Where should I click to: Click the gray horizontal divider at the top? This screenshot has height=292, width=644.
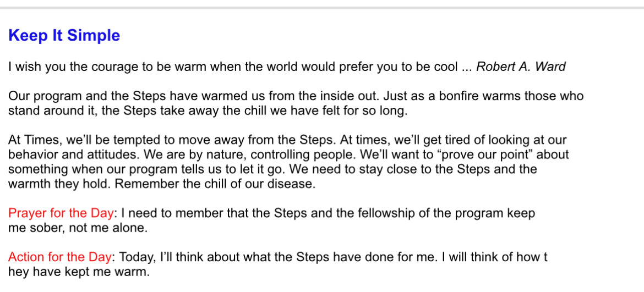pyautogui.click(x=322, y=8)
